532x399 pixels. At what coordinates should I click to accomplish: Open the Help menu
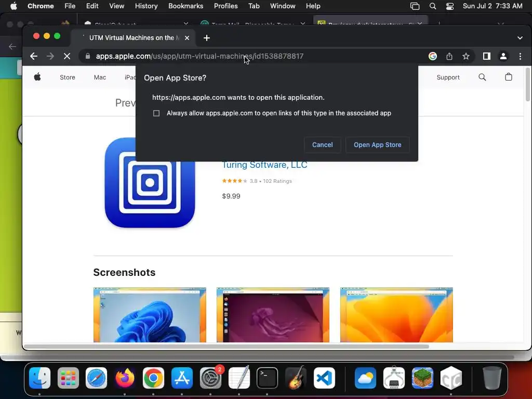[x=313, y=6]
